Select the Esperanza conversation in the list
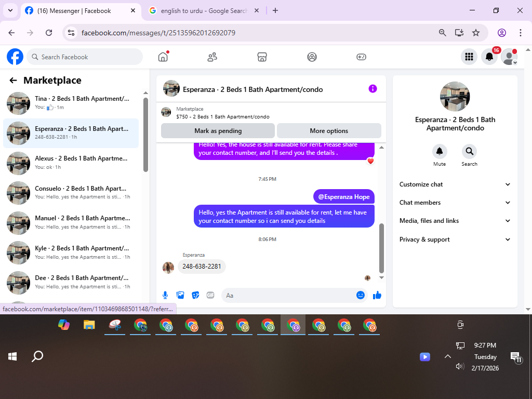 pyautogui.click(x=71, y=133)
